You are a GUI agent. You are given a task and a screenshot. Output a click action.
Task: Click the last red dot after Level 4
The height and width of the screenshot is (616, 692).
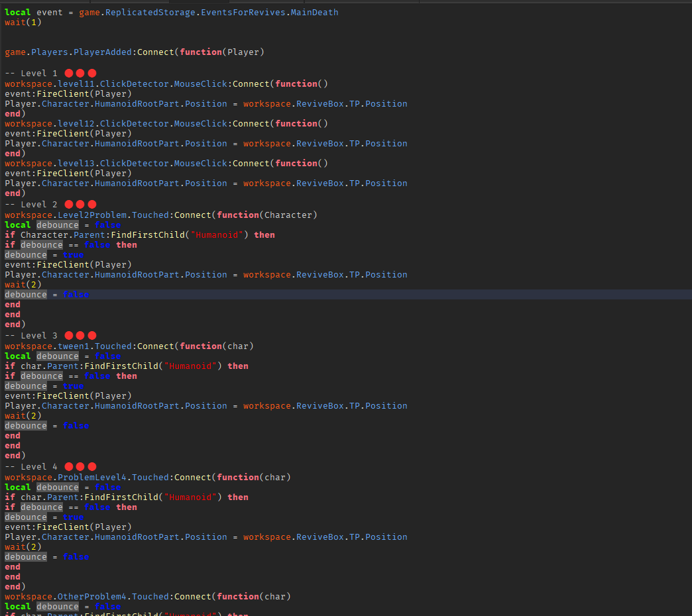click(x=92, y=466)
